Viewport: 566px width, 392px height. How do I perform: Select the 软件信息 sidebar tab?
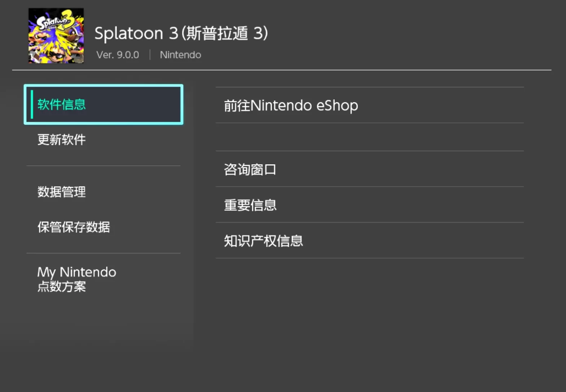point(104,104)
